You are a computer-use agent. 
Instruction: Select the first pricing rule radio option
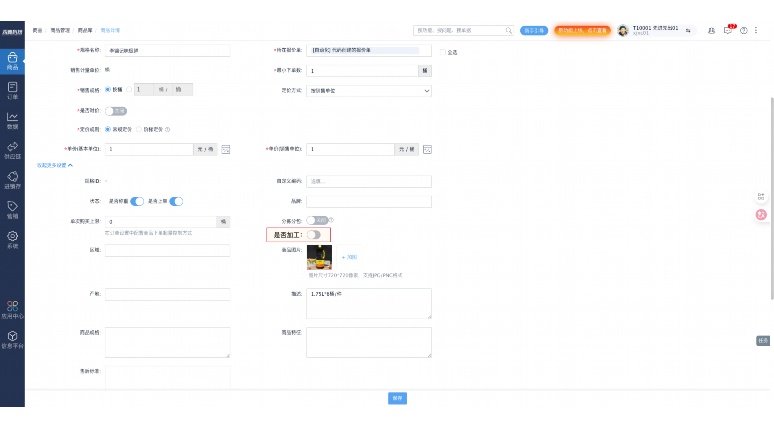click(108, 129)
